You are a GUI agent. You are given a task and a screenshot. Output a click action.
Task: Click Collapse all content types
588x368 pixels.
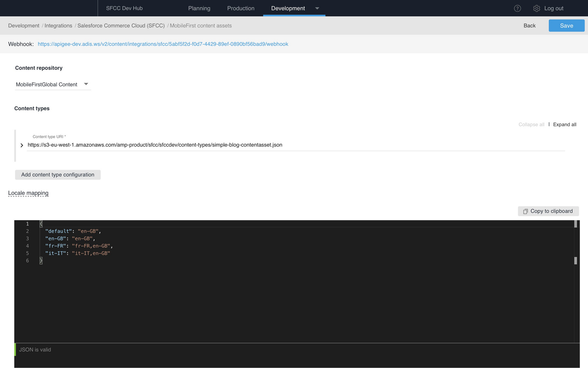pos(531,125)
